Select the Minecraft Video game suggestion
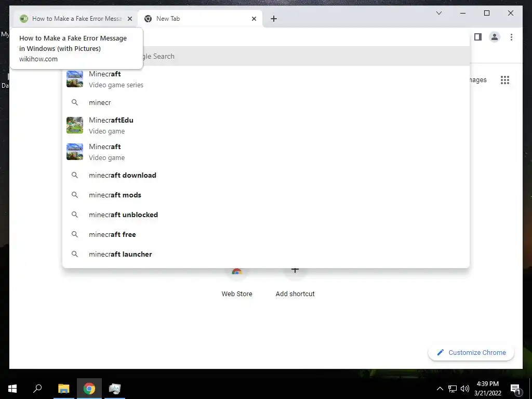This screenshot has height=399, width=532. (x=266, y=152)
